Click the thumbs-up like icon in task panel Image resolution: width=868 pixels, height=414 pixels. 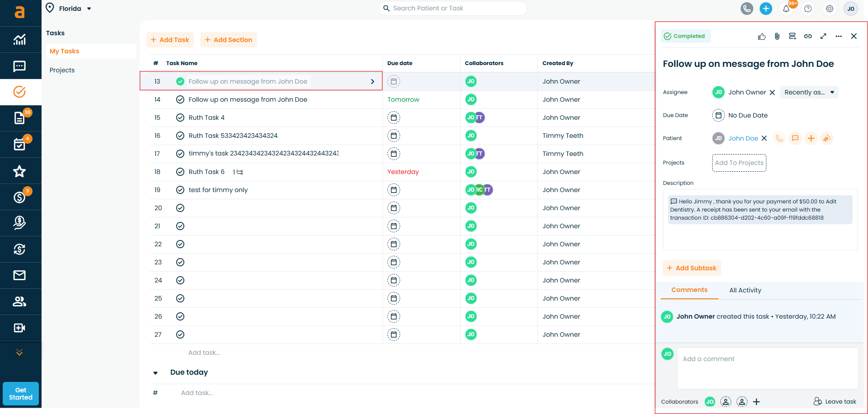(762, 36)
